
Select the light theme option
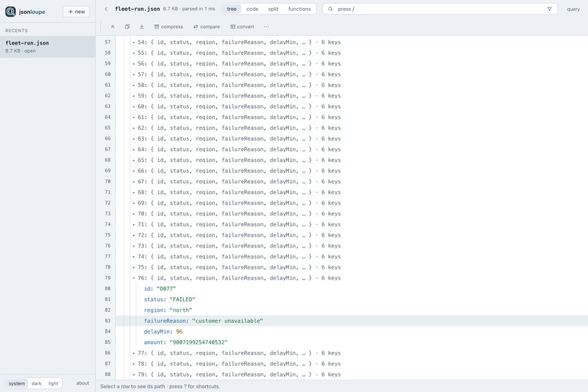click(53, 383)
